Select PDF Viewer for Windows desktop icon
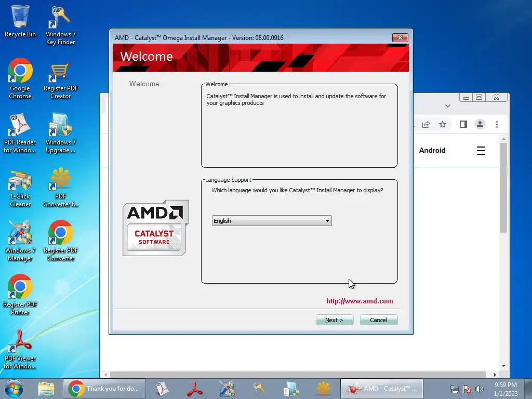The image size is (532, 399). [x=20, y=350]
